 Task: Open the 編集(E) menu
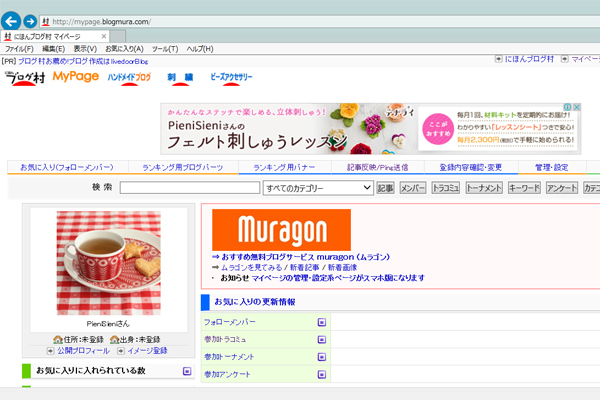(x=53, y=49)
